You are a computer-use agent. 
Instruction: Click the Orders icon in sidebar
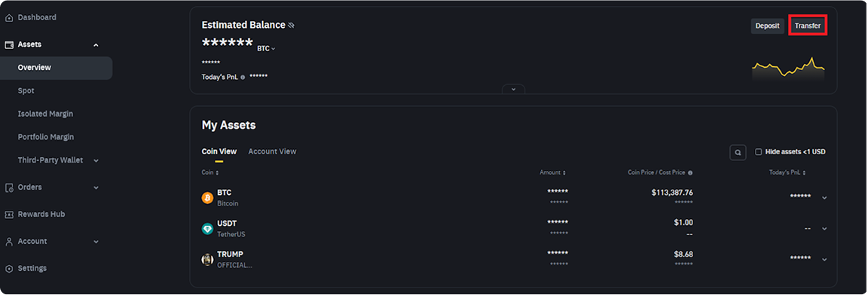click(x=9, y=188)
